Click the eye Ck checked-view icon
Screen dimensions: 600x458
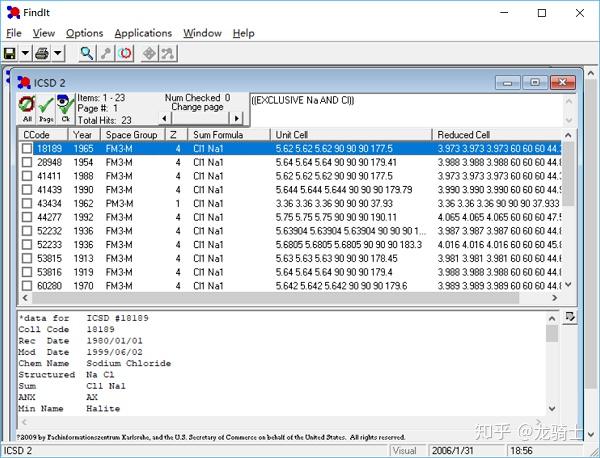pos(65,109)
